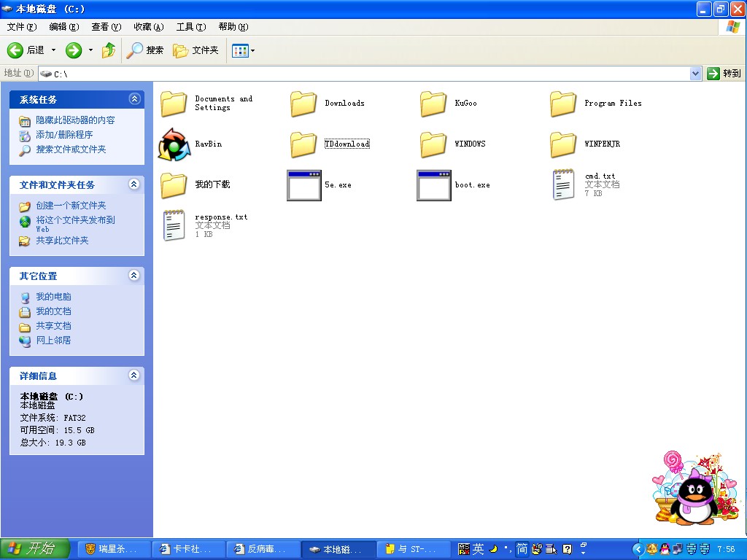The width and height of the screenshot is (747, 560).
Task: Click the QQ penguin tray icon
Action: [664, 549]
